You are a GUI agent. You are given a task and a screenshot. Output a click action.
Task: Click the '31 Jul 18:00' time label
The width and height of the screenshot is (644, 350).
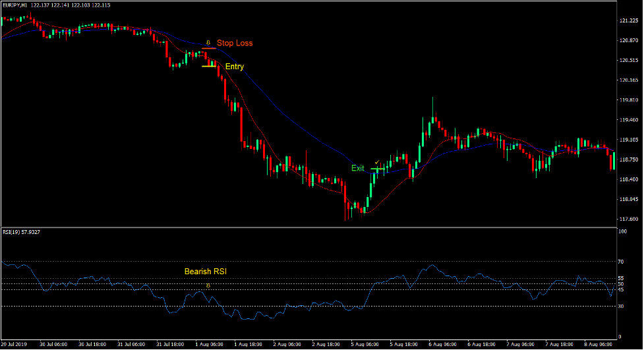point(170,344)
